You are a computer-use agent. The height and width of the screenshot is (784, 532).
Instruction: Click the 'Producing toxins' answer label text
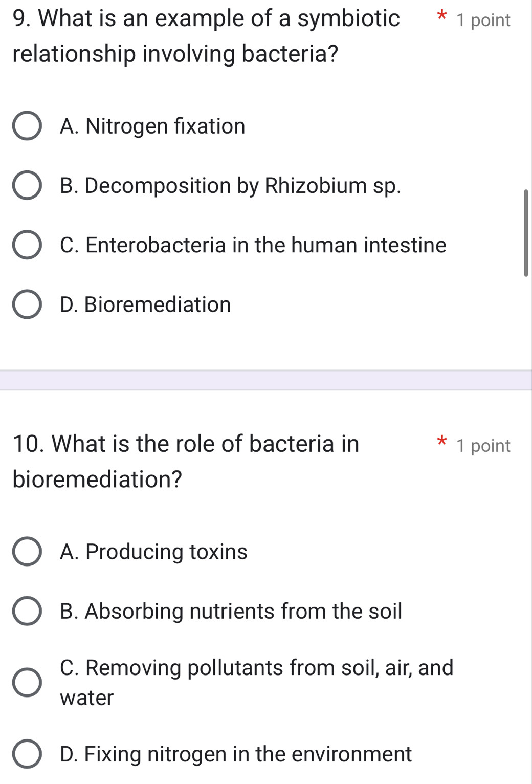(x=166, y=552)
